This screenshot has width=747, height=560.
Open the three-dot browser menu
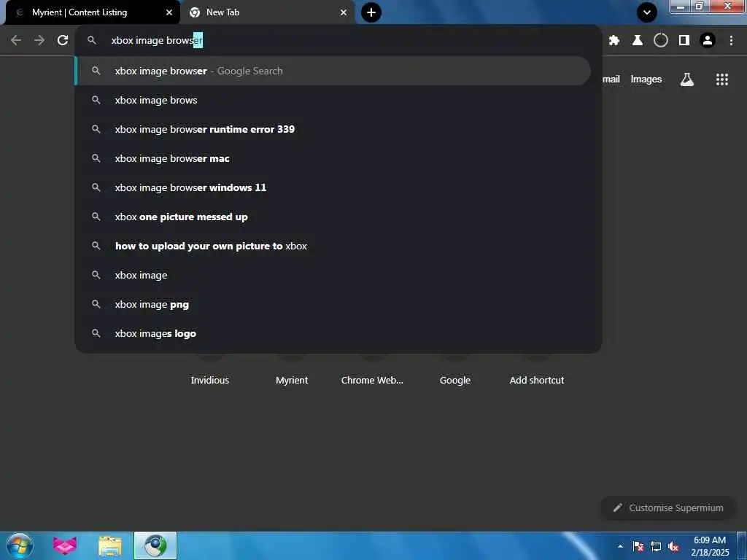(731, 41)
